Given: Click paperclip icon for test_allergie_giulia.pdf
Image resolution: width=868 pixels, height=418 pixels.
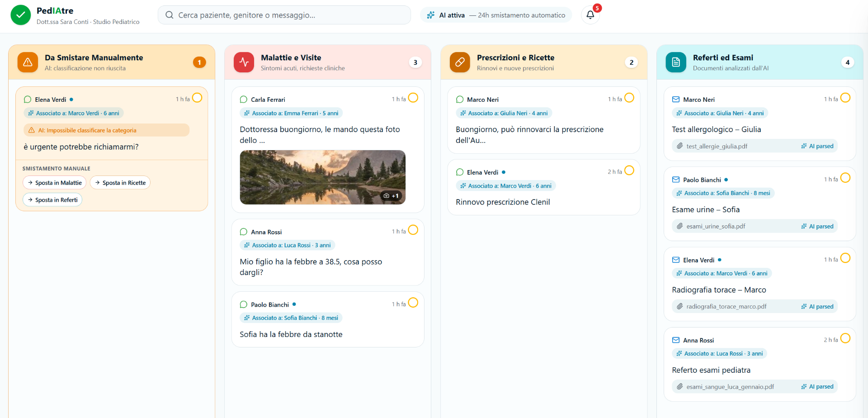Looking at the screenshot, I should (x=679, y=146).
